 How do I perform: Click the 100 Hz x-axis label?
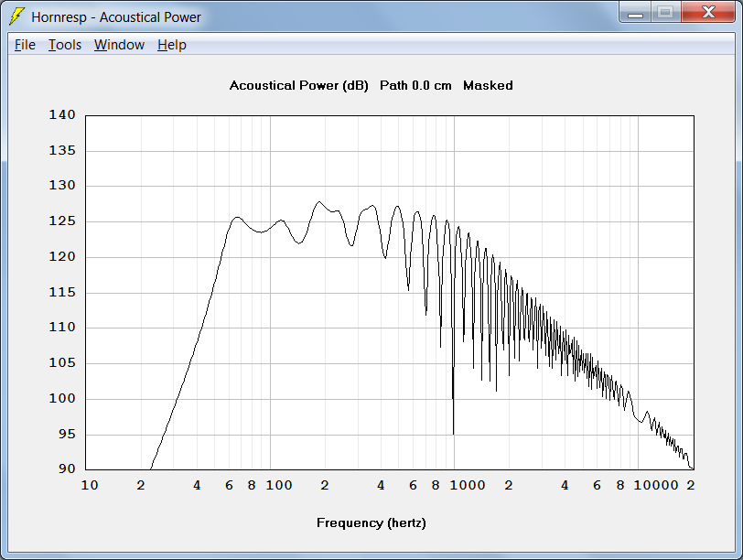[x=279, y=486]
